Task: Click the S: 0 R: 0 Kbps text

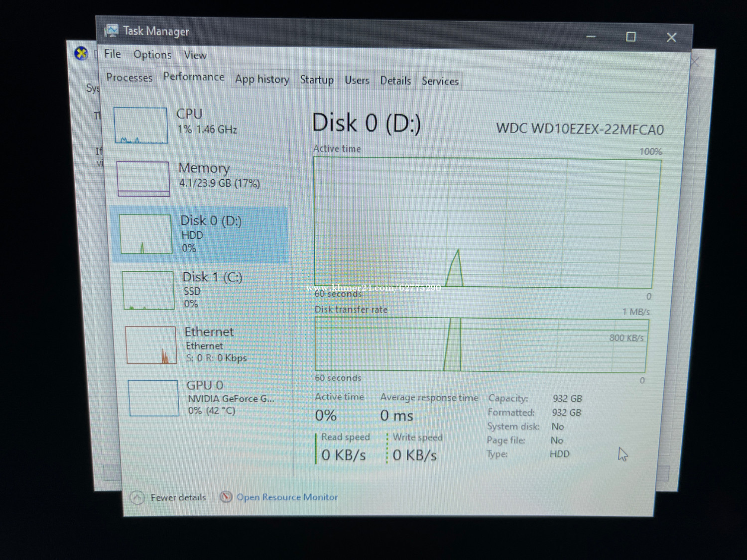Action: [216, 358]
